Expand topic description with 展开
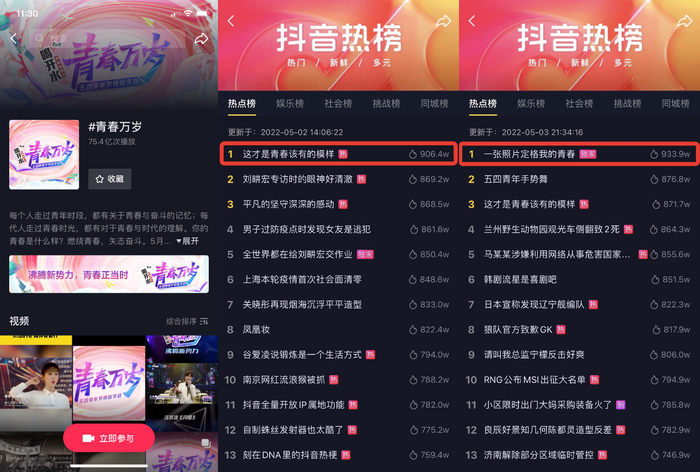The image size is (700, 472). point(188,241)
